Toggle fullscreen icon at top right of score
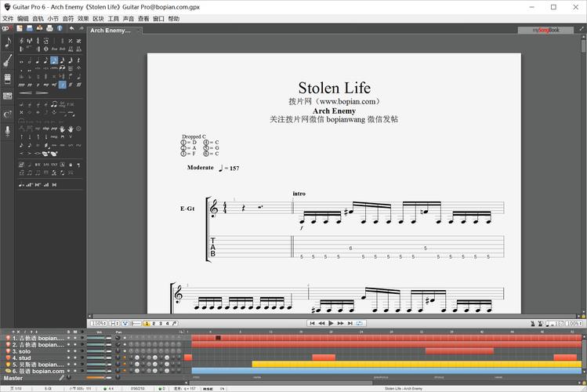Viewport: 587px width, 392px height. pos(582,28)
